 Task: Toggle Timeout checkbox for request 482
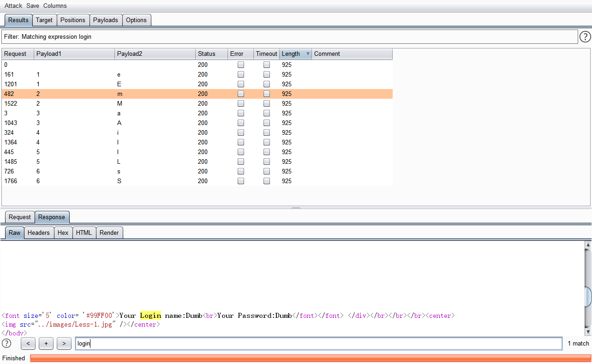[x=267, y=94]
